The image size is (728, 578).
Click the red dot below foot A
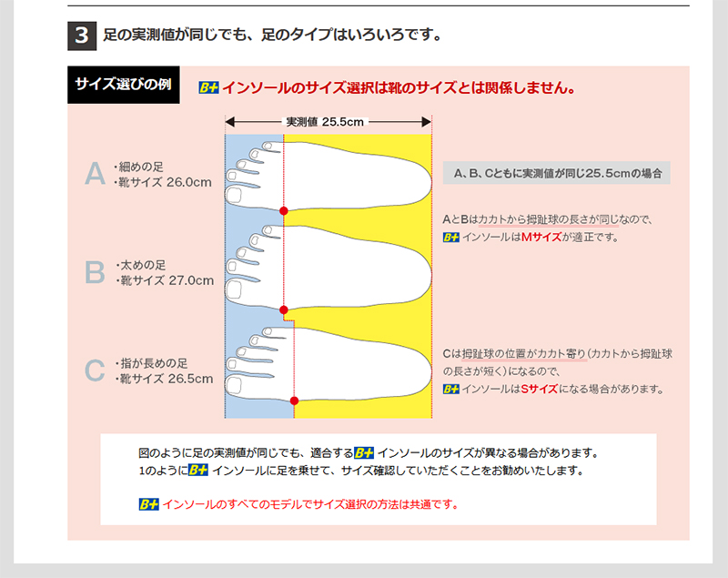284,211
